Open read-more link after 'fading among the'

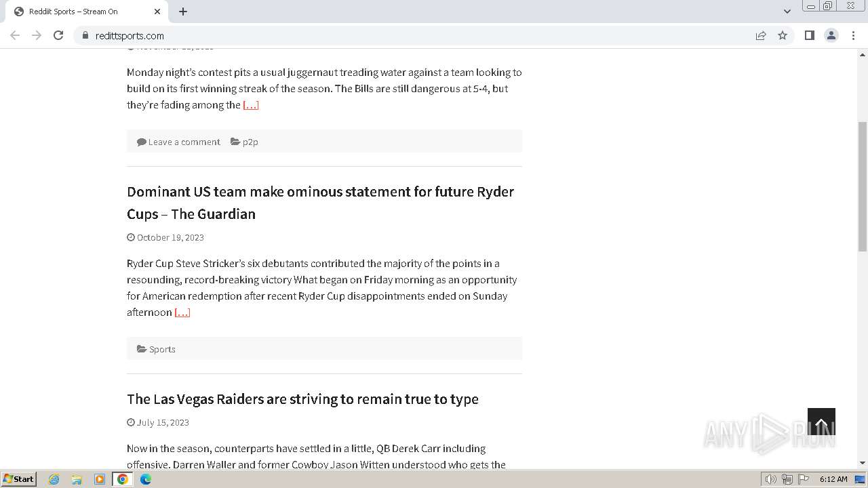pyautogui.click(x=251, y=105)
